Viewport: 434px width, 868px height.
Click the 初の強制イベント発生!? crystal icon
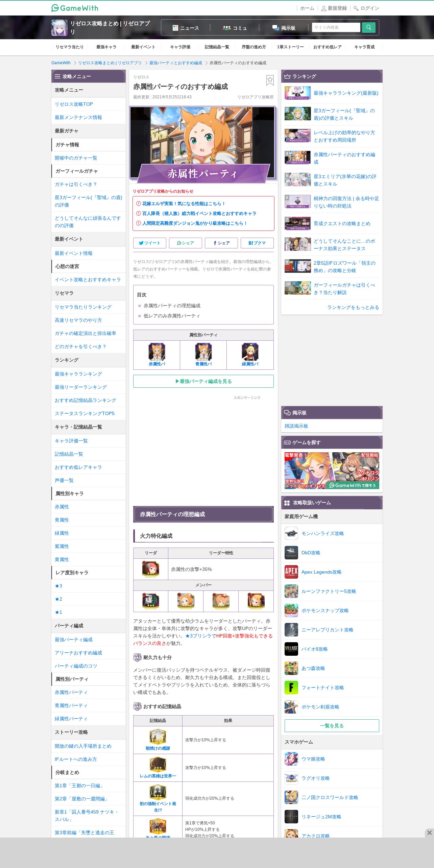pos(158,792)
